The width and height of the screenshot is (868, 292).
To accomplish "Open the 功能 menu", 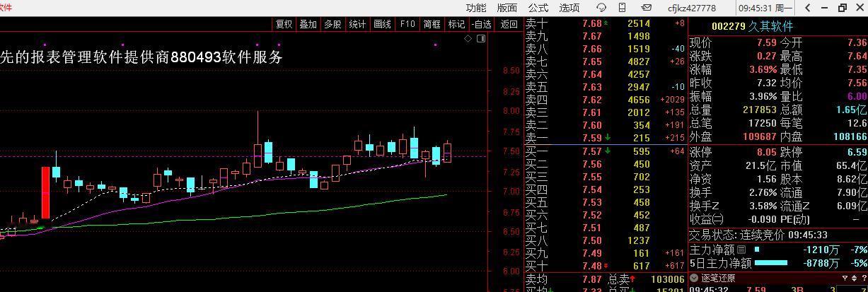I will click(x=476, y=8).
